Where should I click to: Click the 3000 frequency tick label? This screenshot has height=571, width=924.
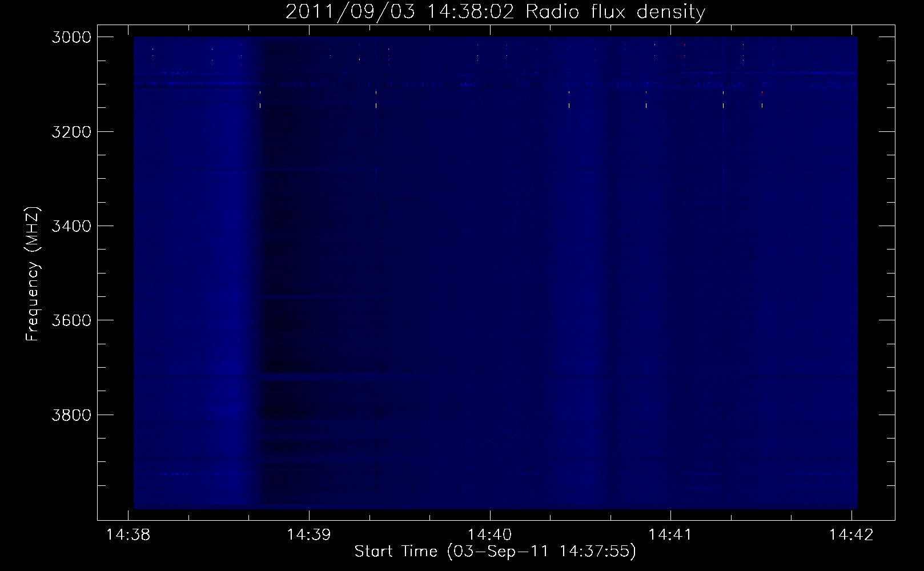point(71,37)
